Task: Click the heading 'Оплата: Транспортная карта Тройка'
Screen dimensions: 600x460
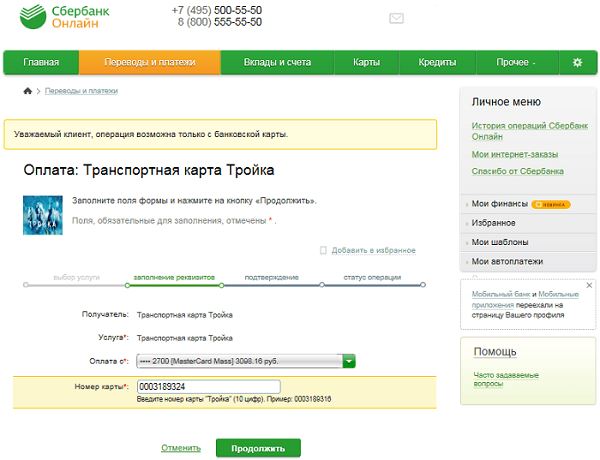Action: point(149,170)
